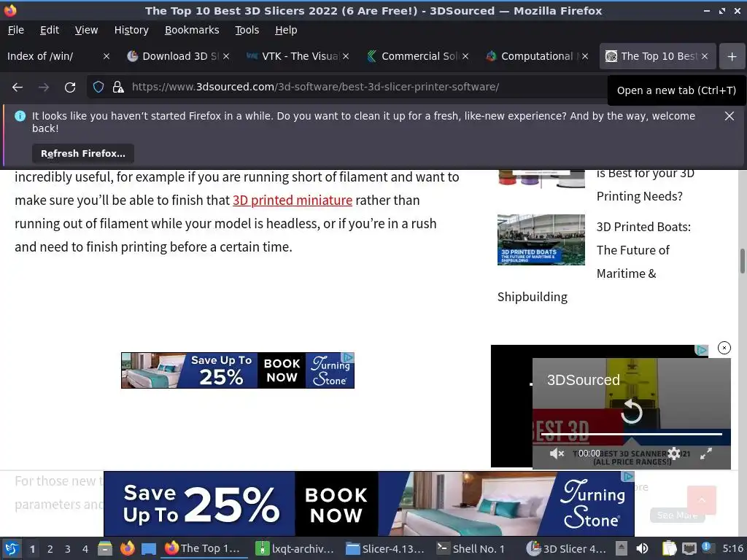This screenshot has width=747, height=560.
Task: Open the update notifier tray icon
Action: point(707,548)
